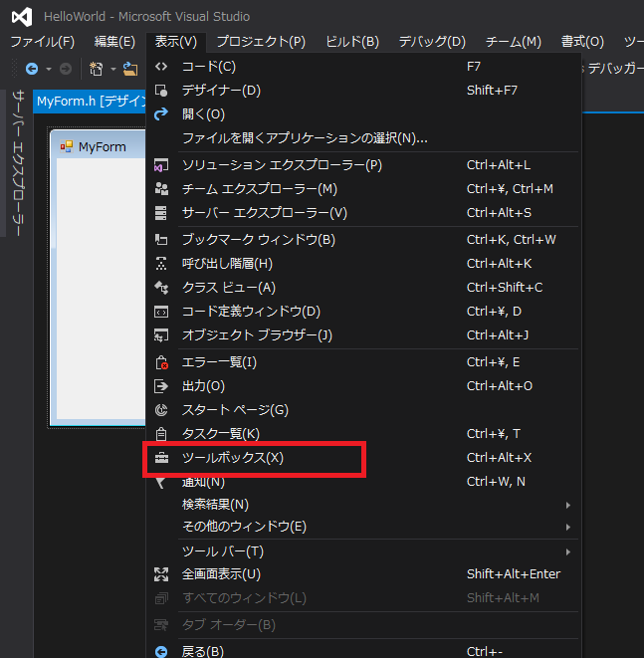Select ツールボックス(X) menu entry

(233, 457)
